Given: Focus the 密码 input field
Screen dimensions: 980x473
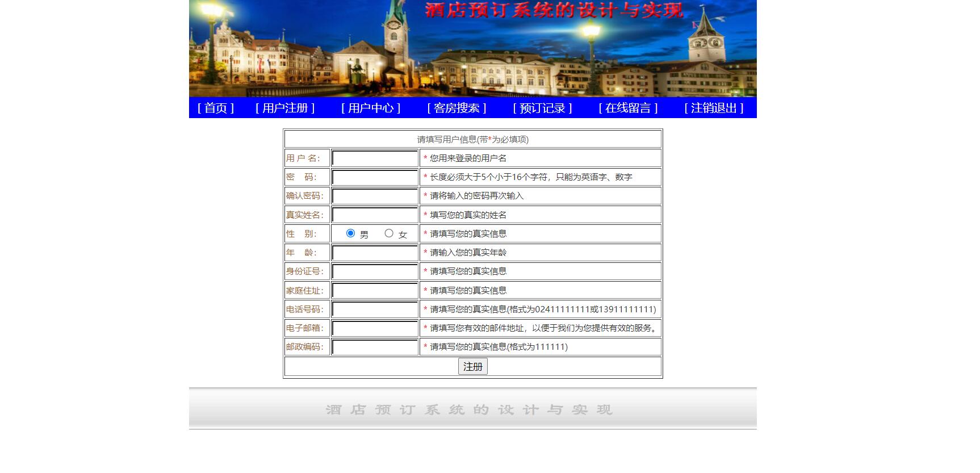Looking at the screenshot, I should pyautogui.click(x=375, y=177).
